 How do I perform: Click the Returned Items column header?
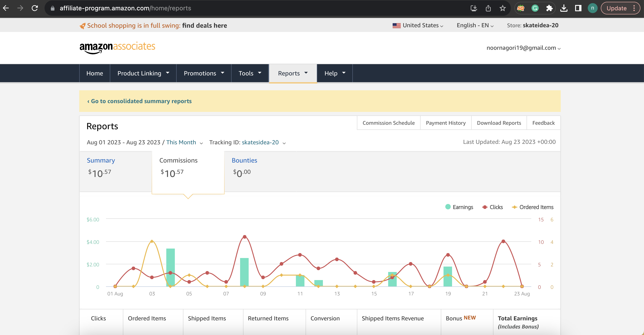pos(268,318)
